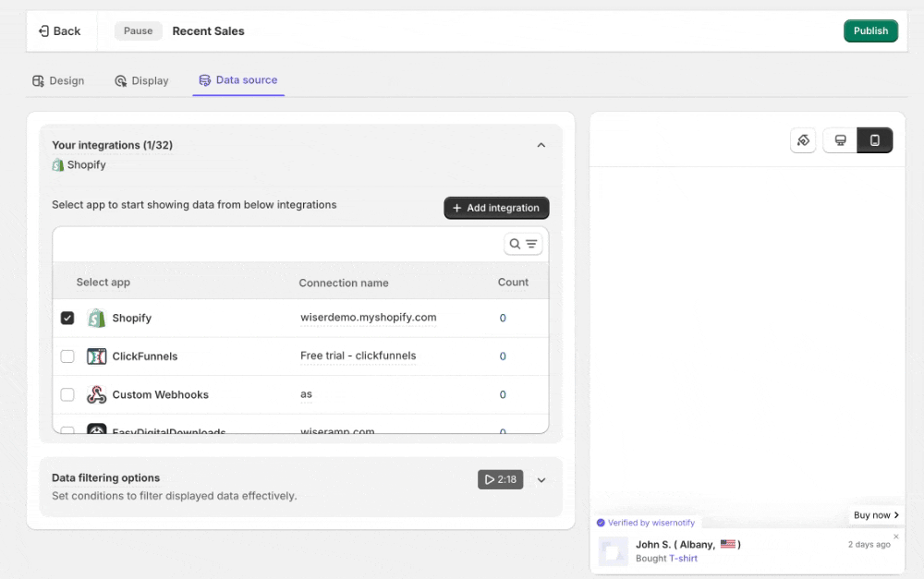The height and width of the screenshot is (579, 924).
Task: Click the Recent Sales title
Action: pyautogui.click(x=208, y=31)
